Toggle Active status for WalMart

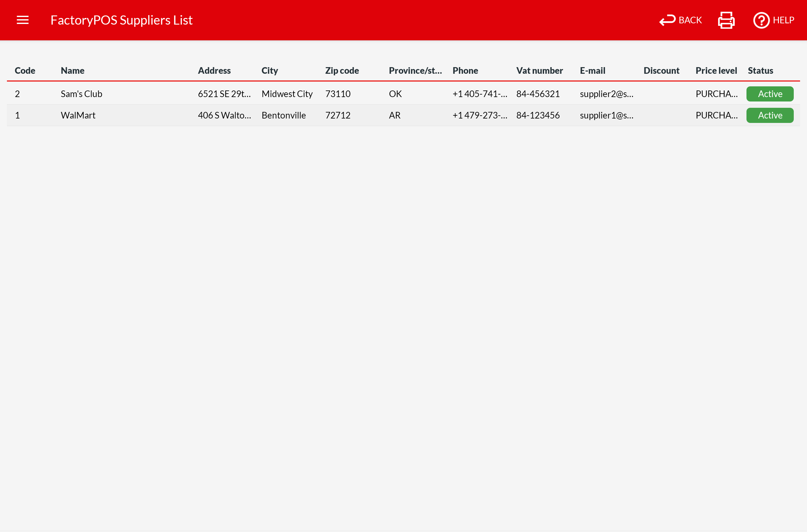coord(769,115)
